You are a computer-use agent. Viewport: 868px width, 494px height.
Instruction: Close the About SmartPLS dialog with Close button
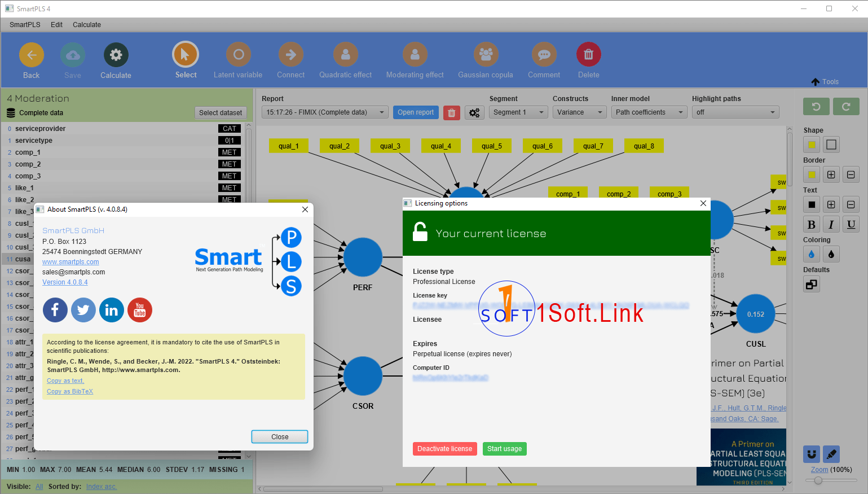280,437
